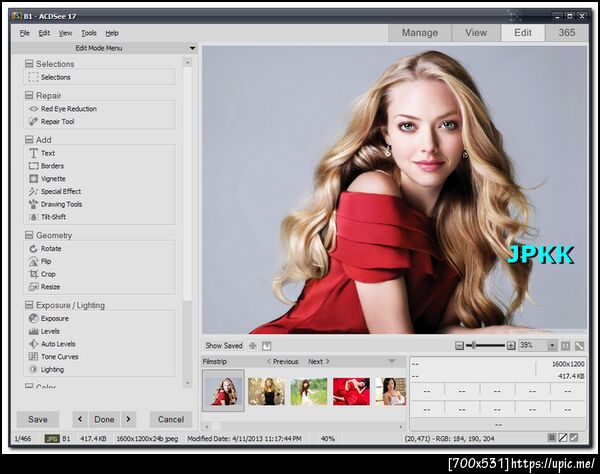600x474 pixels.
Task: Open the Edit menu
Action: click(x=44, y=33)
